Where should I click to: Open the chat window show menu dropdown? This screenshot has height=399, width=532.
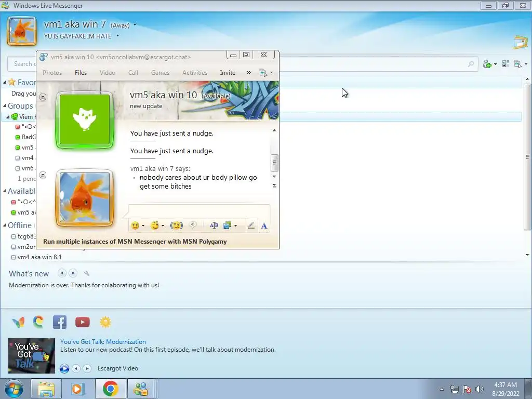point(266,73)
